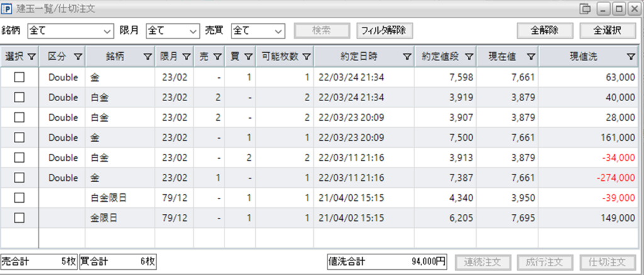Viewport: 644px width, 275px height.
Task: Check the box for 白金 row priced 3,907
Action: [19, 117]
